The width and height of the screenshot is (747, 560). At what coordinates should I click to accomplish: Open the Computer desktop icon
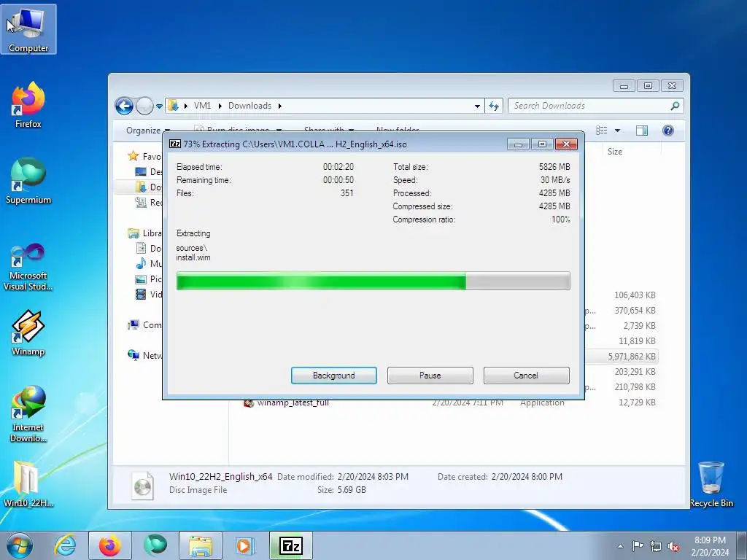click(28, 29)
